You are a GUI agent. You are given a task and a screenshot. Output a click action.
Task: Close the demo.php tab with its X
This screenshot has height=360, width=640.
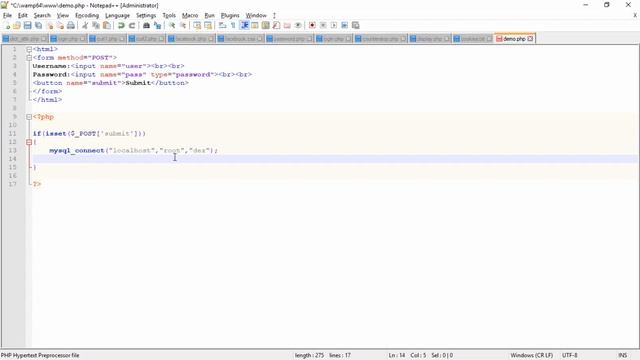point(530,39)
